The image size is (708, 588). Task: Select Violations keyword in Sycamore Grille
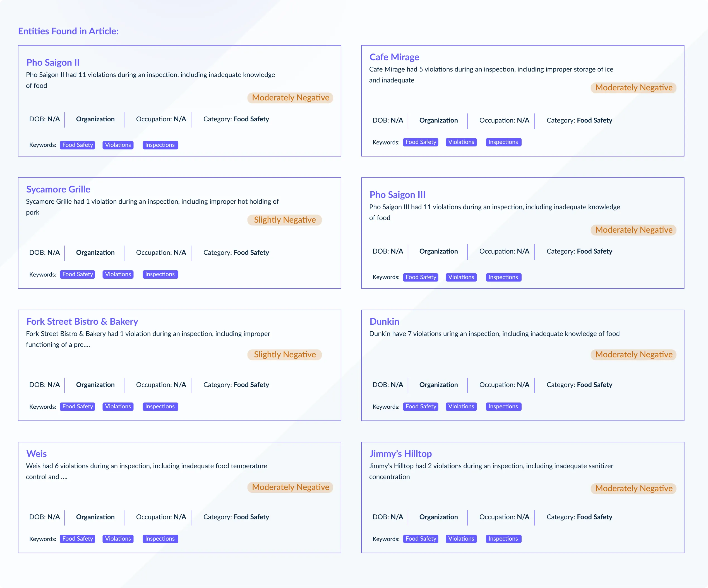point(118,274)
